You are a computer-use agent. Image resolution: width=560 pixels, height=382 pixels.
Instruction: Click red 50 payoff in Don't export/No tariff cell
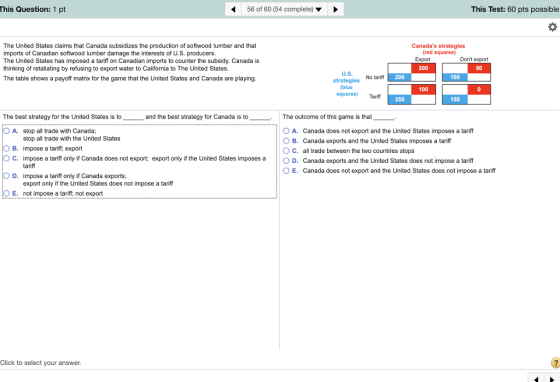pos(479,68)
